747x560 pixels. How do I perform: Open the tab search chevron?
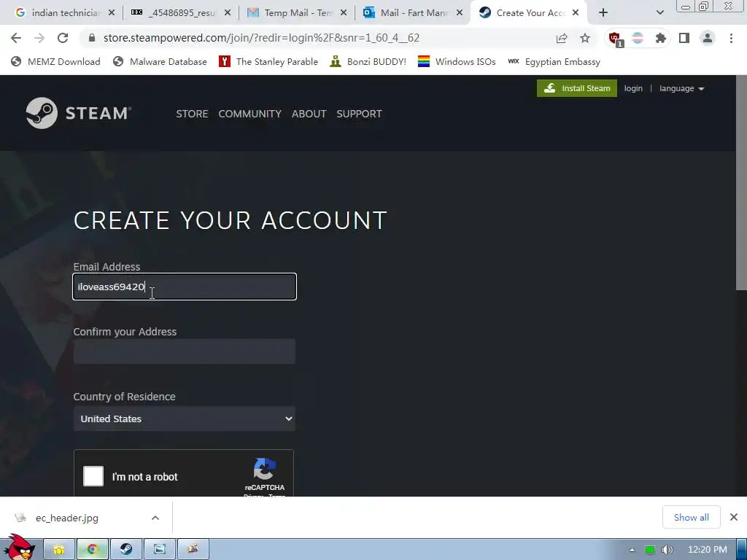(659, 13)
